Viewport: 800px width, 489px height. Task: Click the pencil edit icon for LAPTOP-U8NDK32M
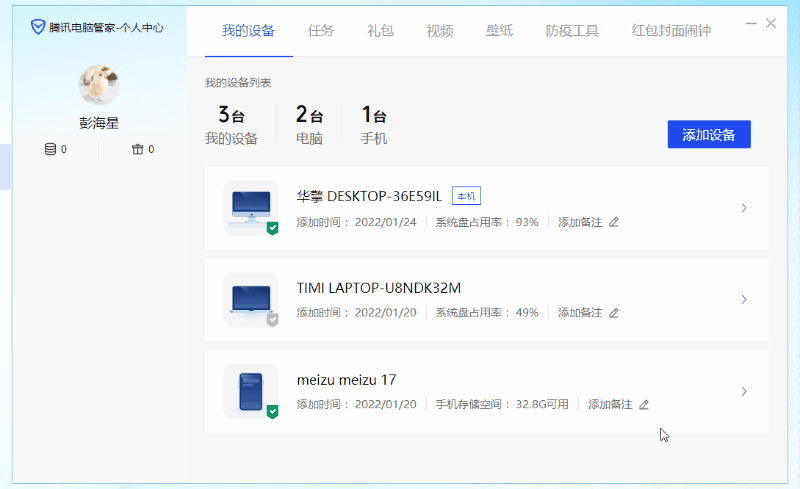614,313
